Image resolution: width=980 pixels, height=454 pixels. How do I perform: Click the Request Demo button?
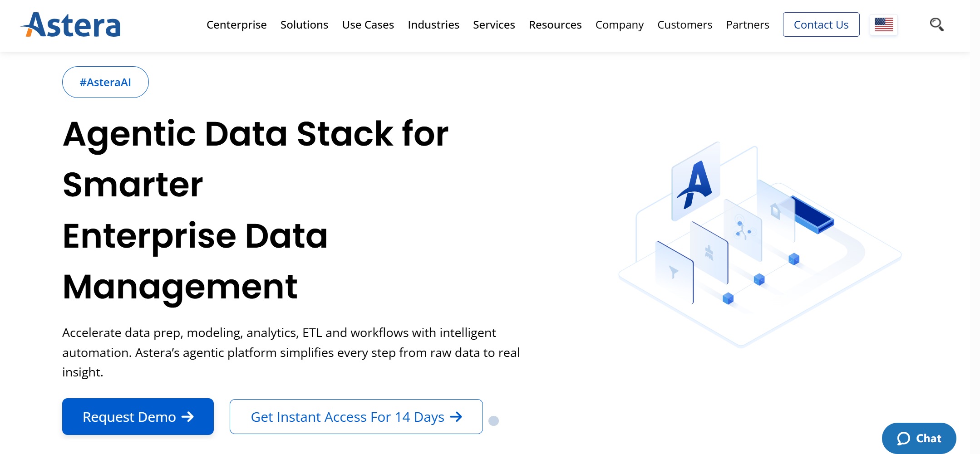pos(138,416)
